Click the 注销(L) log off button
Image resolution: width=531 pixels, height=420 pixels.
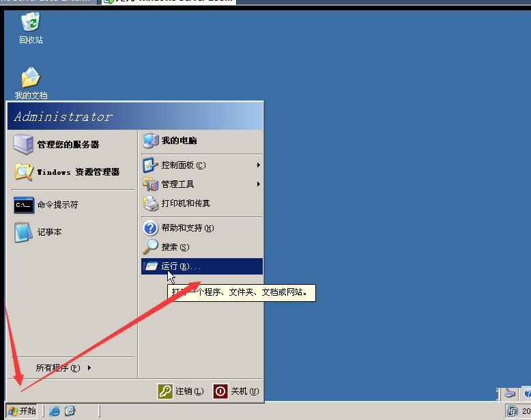(181, 391)
